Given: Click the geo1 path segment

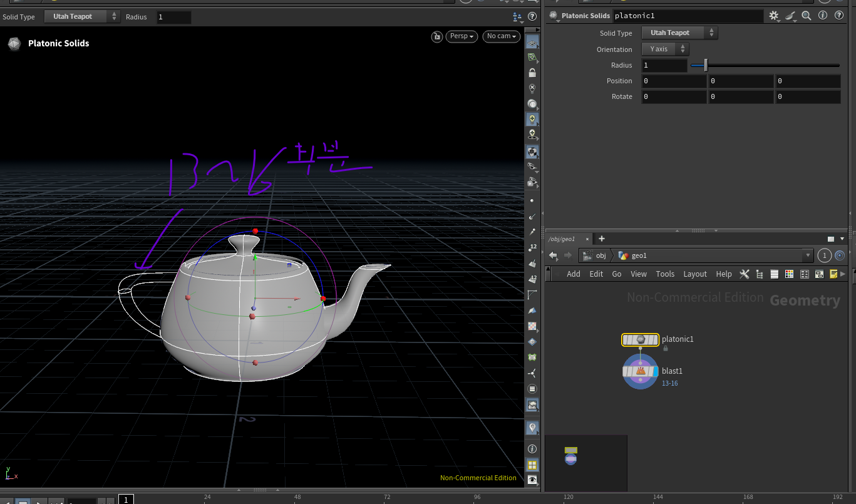Looking at the screenshot, I should coord(632,255).
